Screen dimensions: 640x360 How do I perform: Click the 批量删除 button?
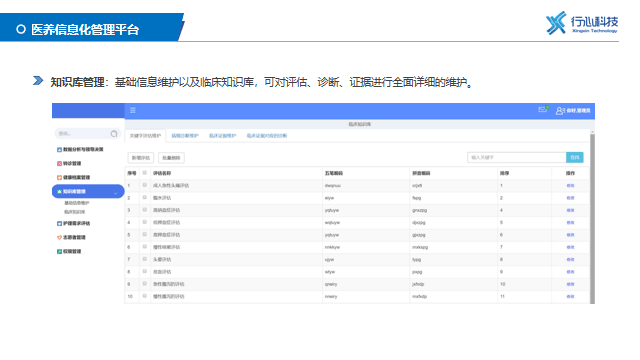click(171, 158)
